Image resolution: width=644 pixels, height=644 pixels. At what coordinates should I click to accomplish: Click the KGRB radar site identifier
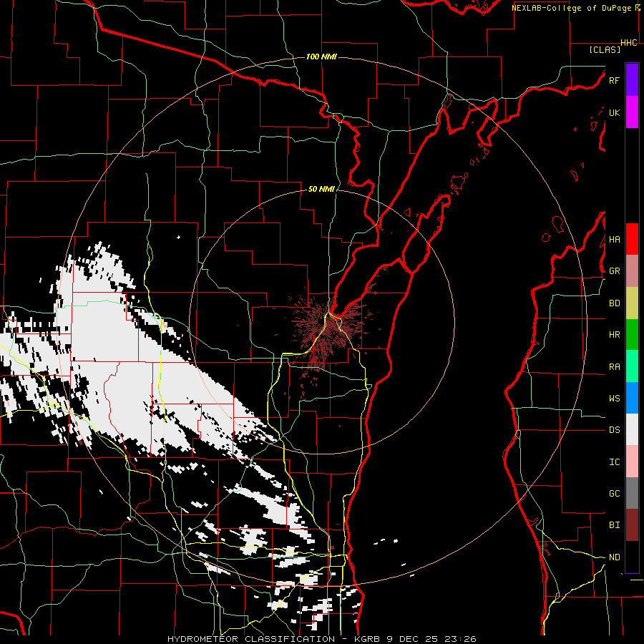tap(367, 639)
